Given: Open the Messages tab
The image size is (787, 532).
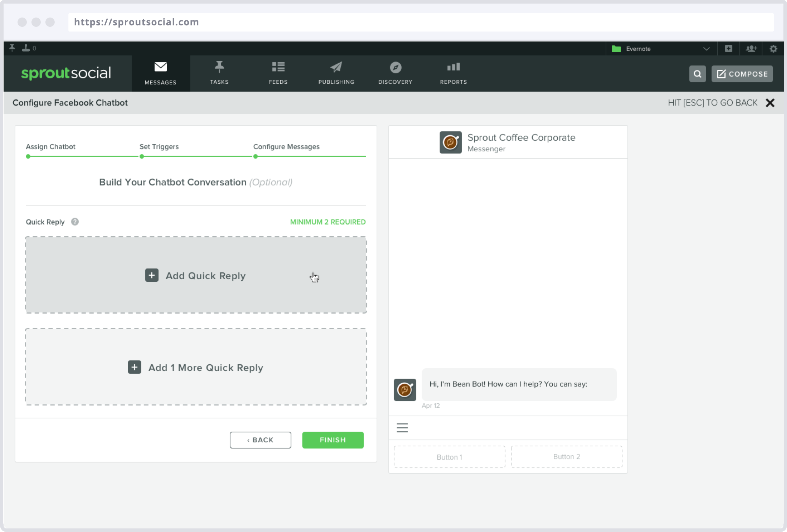Looking at the screenshot, I should pos(161,74).
